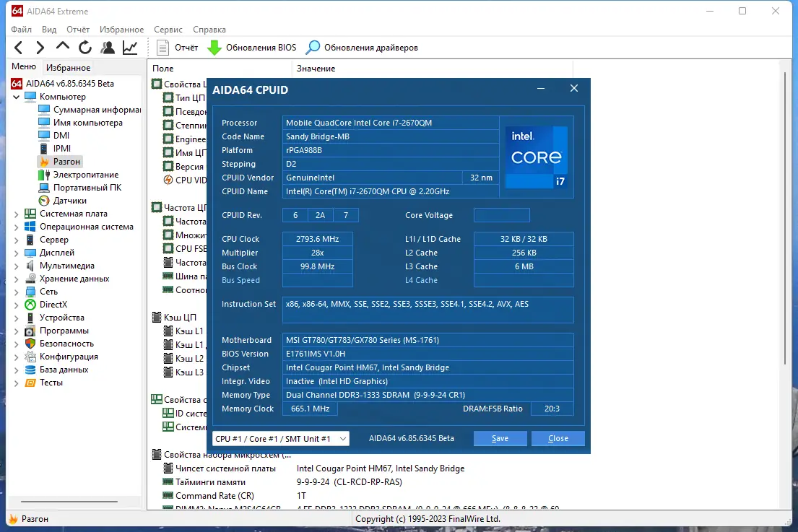Click the Безопасность shield icon in tree

[x=30, y=344]
